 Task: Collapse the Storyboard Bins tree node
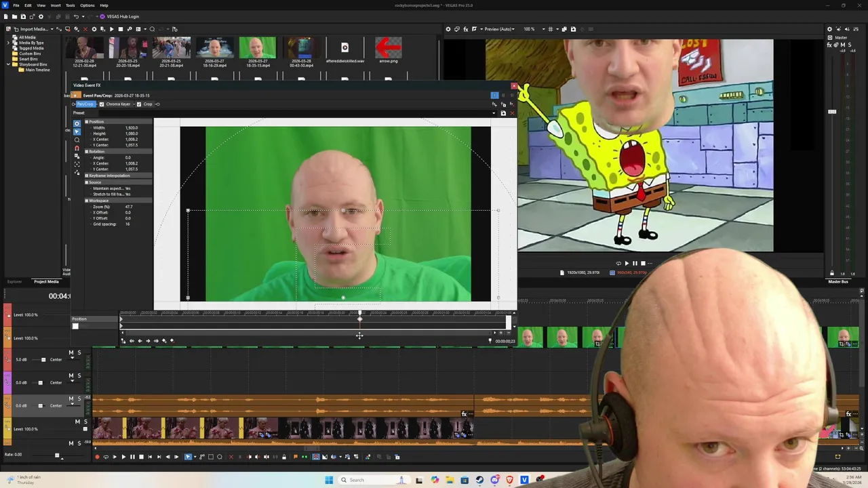click(9, 64)
